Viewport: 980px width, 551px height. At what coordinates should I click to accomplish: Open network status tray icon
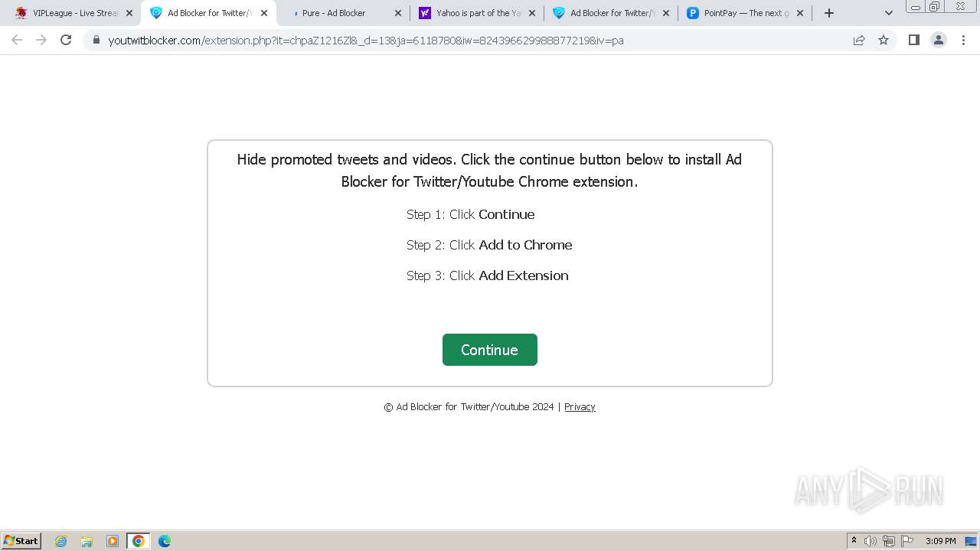[x=889, y=541]
